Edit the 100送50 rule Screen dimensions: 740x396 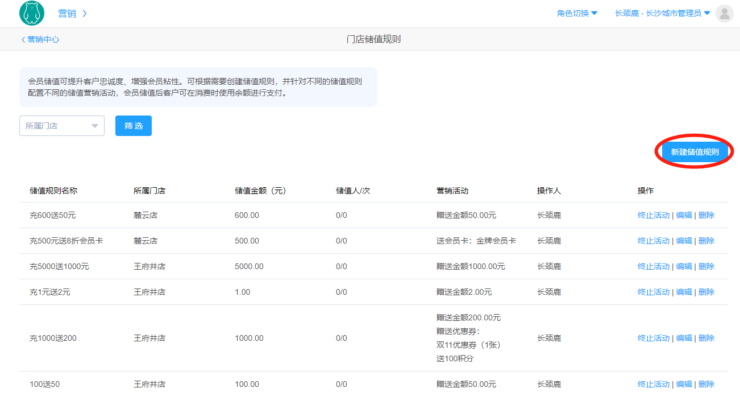(x=683, y=384)
